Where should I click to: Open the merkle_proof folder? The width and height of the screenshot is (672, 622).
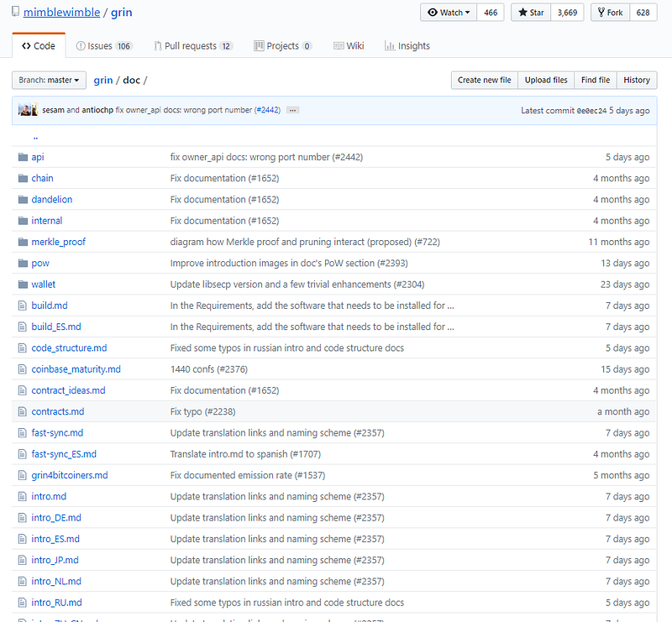58,242
